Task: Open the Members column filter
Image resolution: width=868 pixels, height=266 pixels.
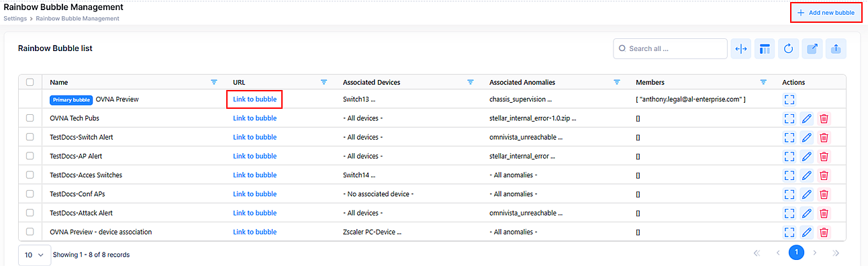Action: point(763,82)
